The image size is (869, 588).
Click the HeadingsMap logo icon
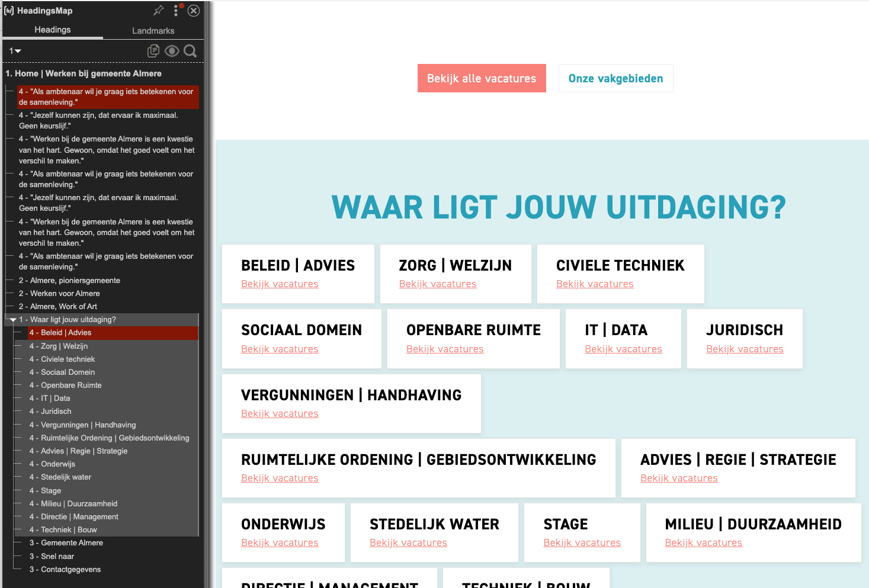pyautogui.click(x=8, y=10)
